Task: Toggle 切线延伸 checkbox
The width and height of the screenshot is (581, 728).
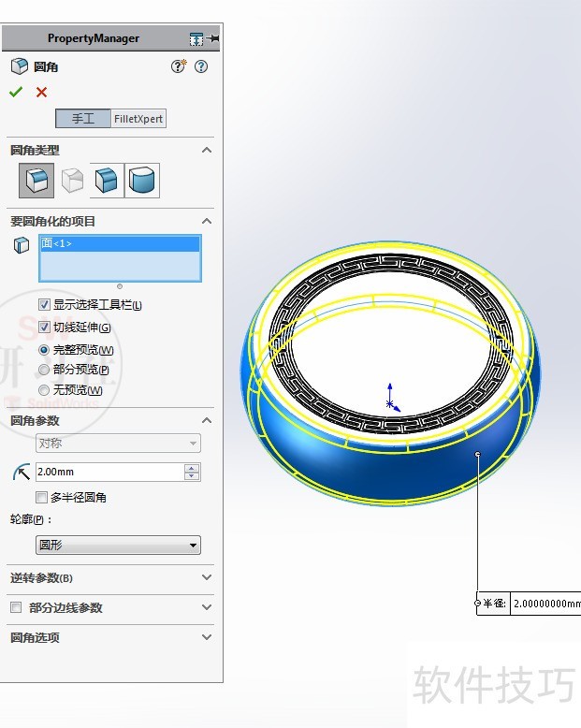Action: (44, 327)
